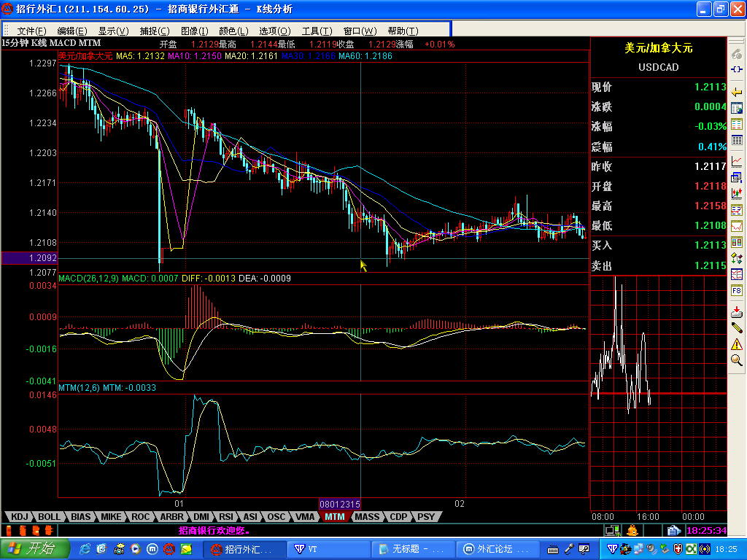The width and height of the screenshot is (747, 560).
Task: Open the media player quick launch icon
Action: (x=135, y=549)
